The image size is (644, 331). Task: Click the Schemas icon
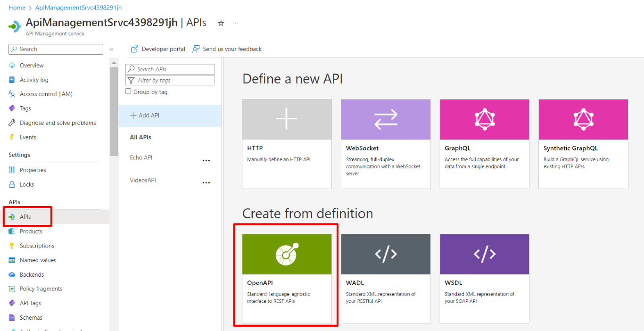click(12, 318)
